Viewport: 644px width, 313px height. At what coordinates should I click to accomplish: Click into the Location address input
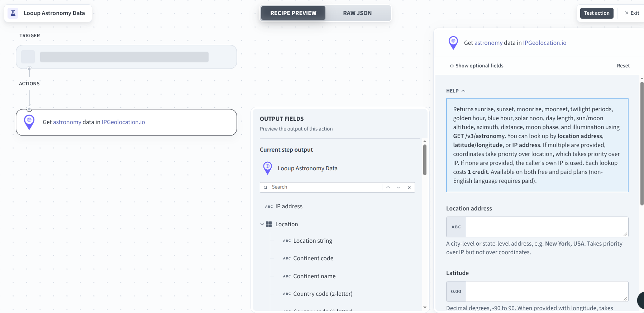547,227
